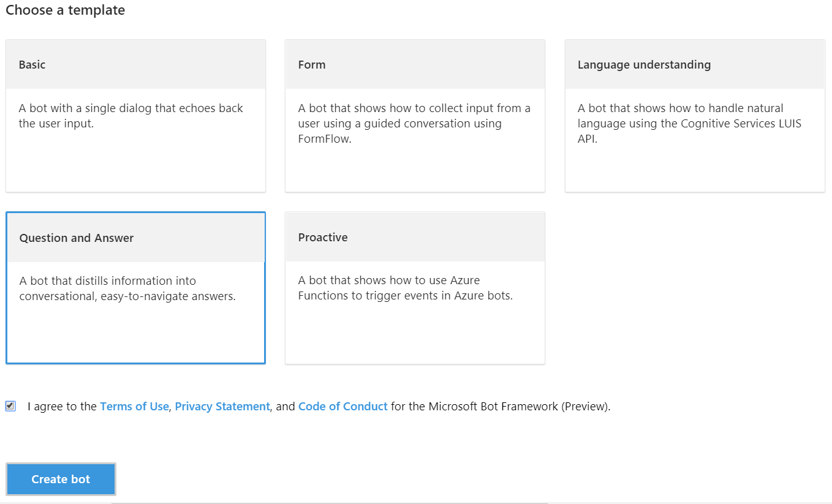Click the Create bot button
832x504 pixels.
(61, 479)
